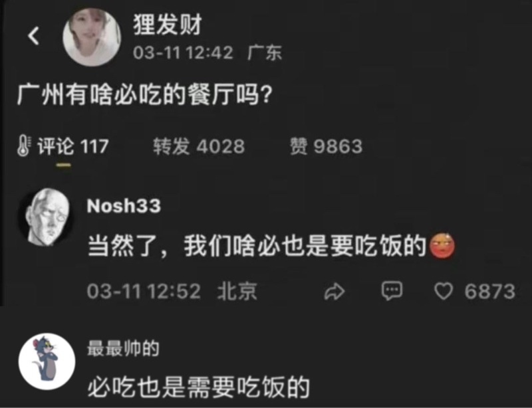532x408 pixels.
Task: Go back using the left chevron arrow
Action: tap(34, 36)
